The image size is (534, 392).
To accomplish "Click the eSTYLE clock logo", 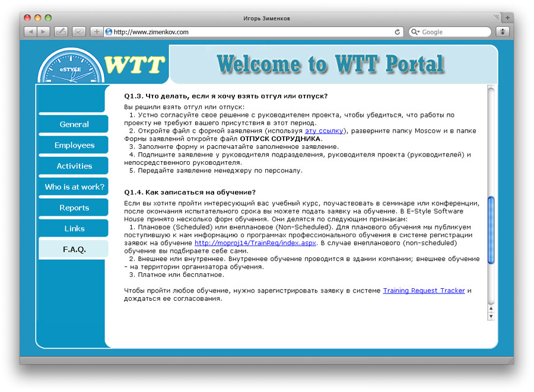I will 71,66.
